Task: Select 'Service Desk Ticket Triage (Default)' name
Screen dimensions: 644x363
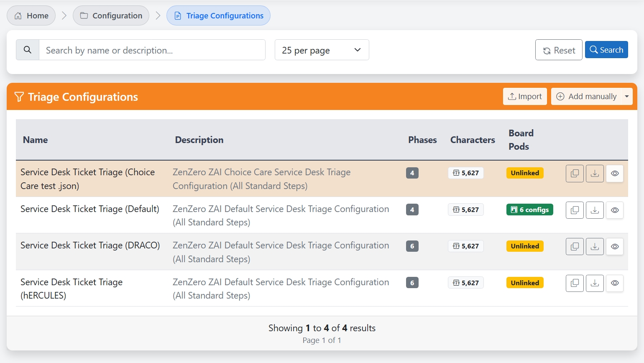Action: pos(90,209)
